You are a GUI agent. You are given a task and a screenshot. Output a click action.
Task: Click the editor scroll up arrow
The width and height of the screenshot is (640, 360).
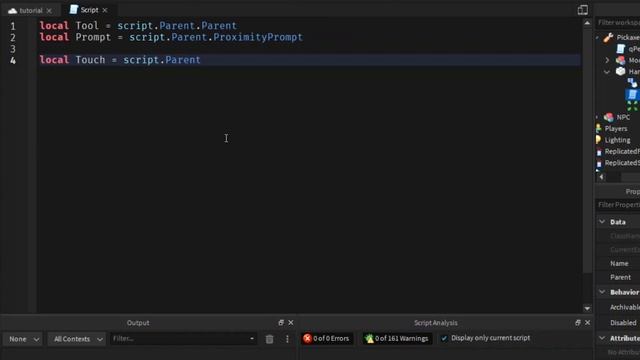coord(587,23)
